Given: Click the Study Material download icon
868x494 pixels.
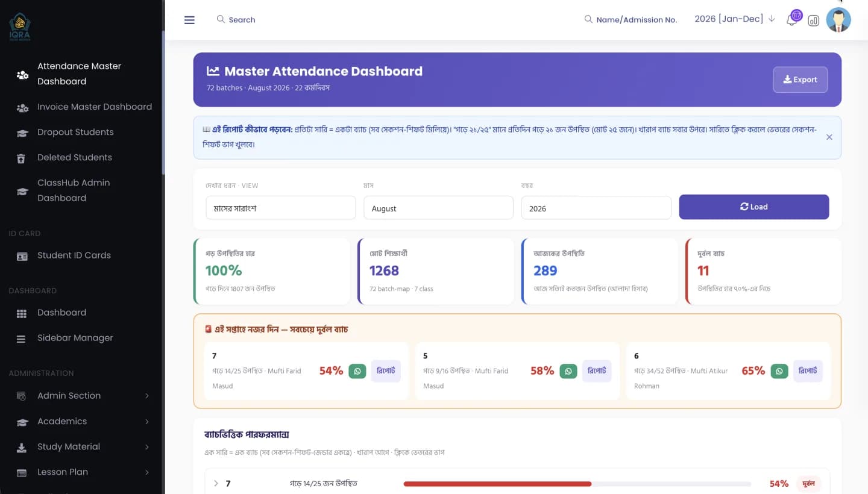Looking at the screenshot, I should click(22, 448).
